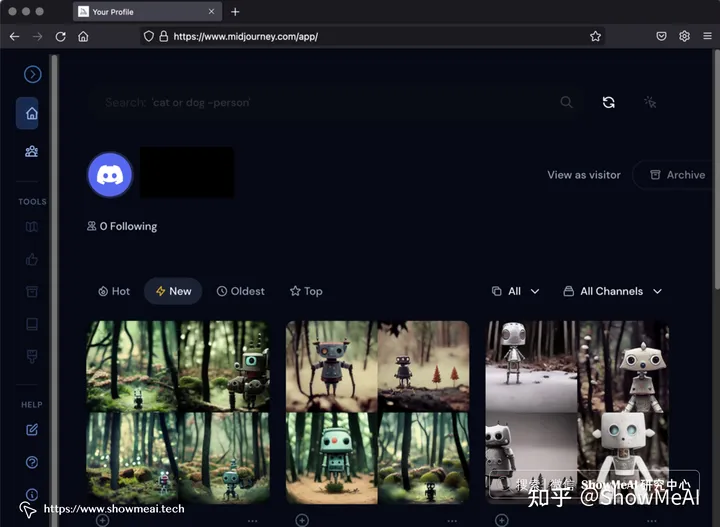The height and width of the screenshot is (527, 720).
Task: Open the info circle icon in sidebar
Action: click(x=32, y=494)
